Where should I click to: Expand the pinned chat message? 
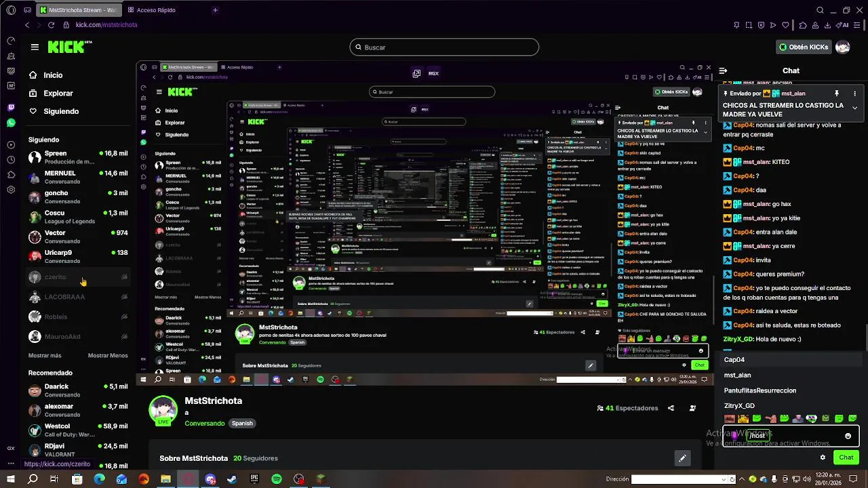[x=854, y=108]
